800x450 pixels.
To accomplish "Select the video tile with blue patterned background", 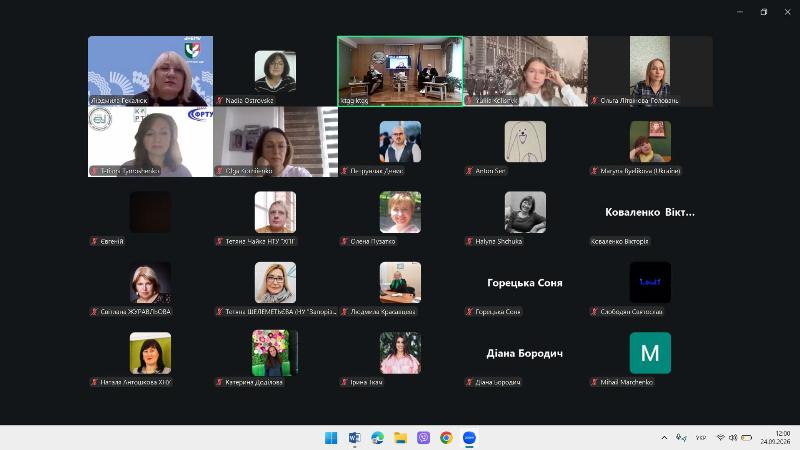I will 151,71.
